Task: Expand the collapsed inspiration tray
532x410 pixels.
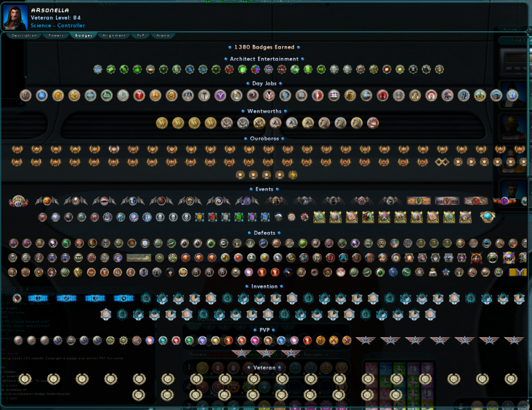Action: pos(398,355)
